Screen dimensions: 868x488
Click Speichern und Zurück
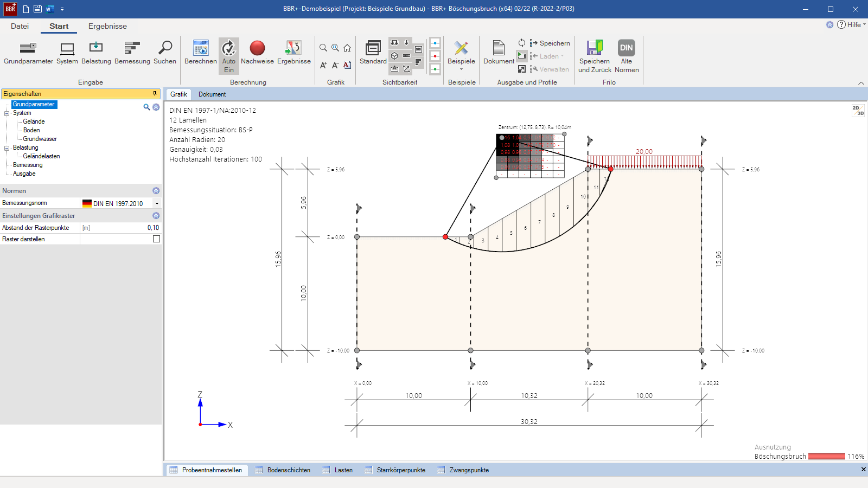coord(595,56)
